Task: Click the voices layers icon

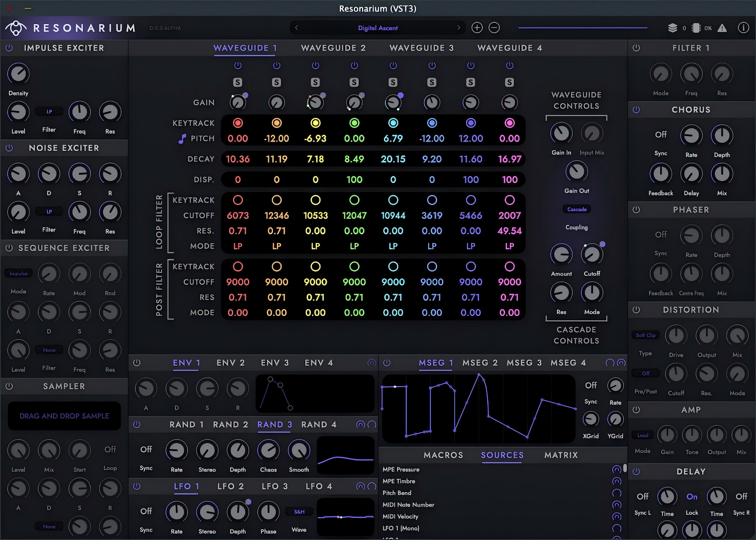Action: (673, 28)
